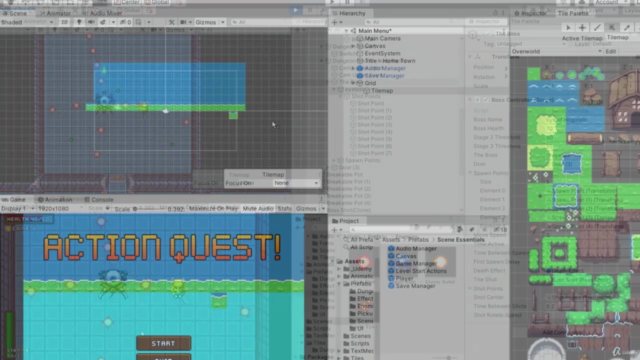Open the Active Tilemap dropdown
Image resolution: width=640 pixels, height=360 pixels.
pyautogui.click(x=623, y=37)
